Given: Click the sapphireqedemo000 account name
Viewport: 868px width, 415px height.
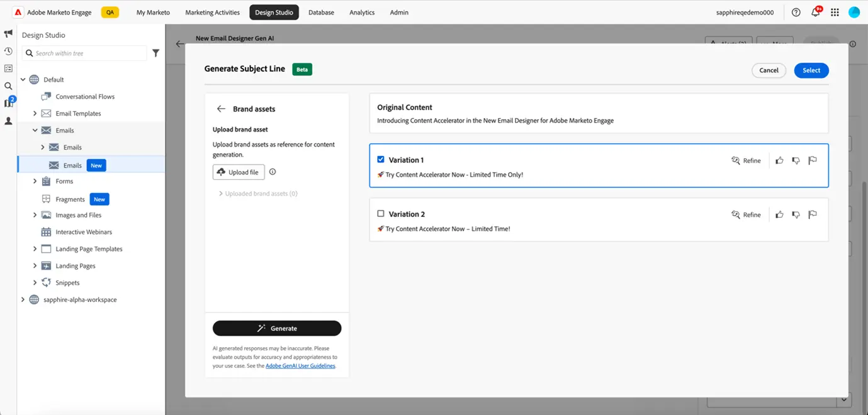Looking at the screenshot, I should point(745,12).
